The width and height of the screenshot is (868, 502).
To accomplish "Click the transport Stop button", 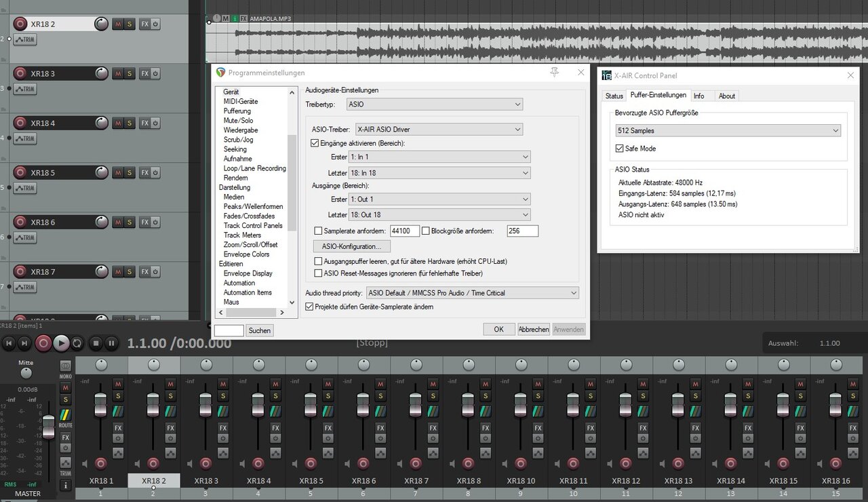I will click(96, 343).
